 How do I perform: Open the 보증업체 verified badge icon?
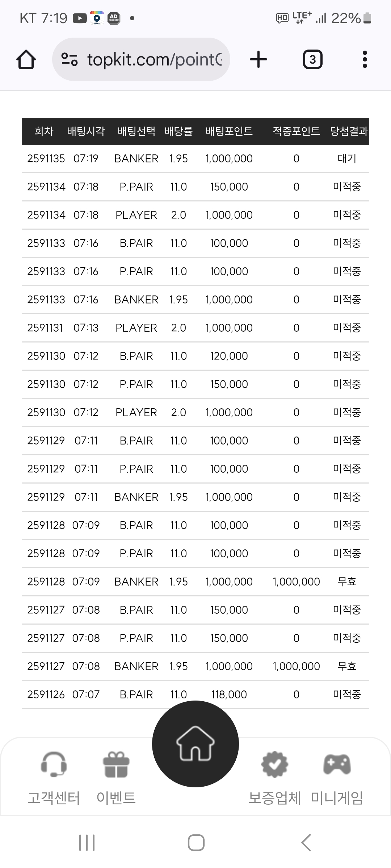[274, 764]
